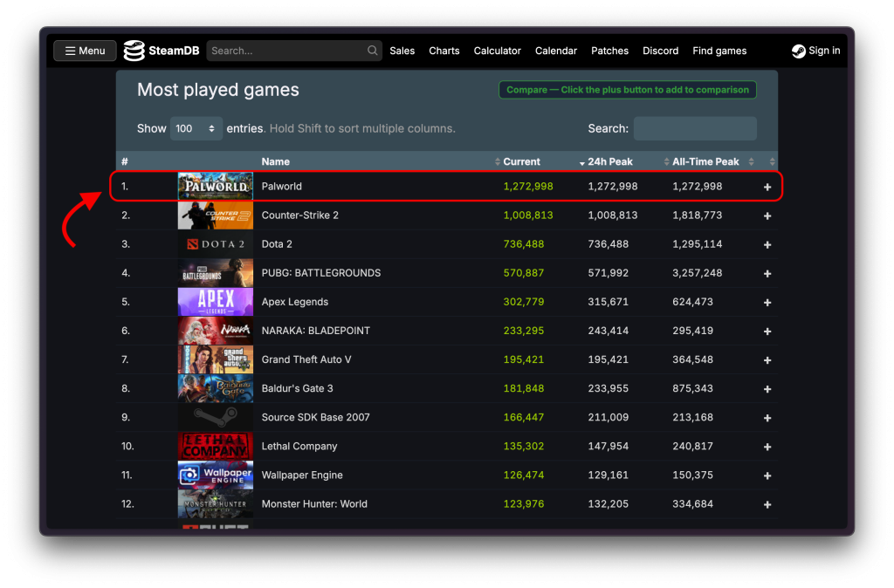894x588 pixels.
Task: Add Apex Legends to comparison
Action: point(767,303)
